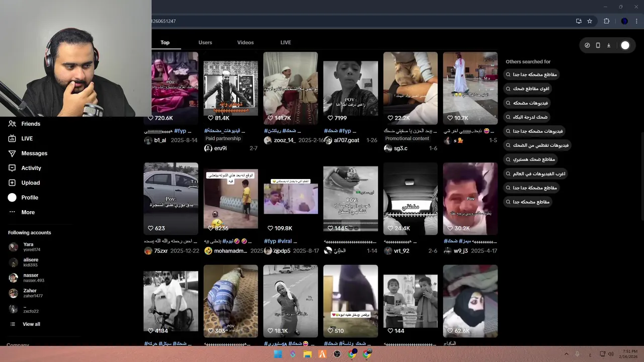Search suggestion 'فيديوهات تفطس من الضحك'
The width and height of the screenshot is (644, 362).
tap(537, 145)
